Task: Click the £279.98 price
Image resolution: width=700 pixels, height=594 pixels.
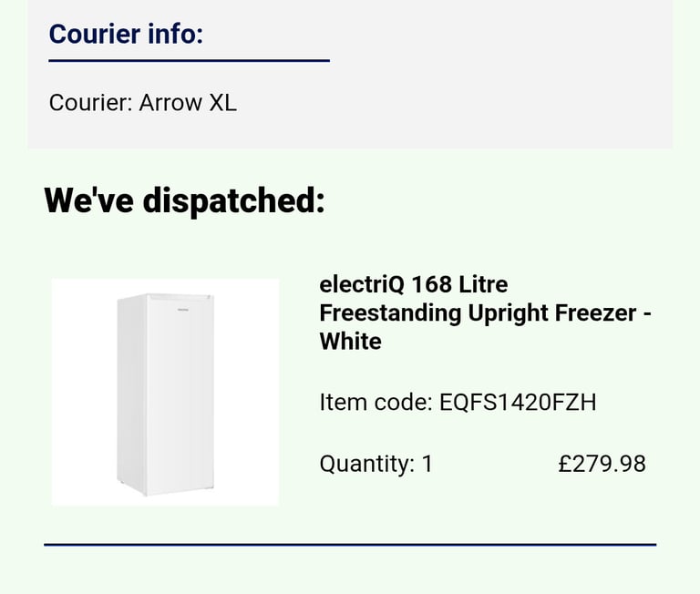Action: tap(602, 464)
